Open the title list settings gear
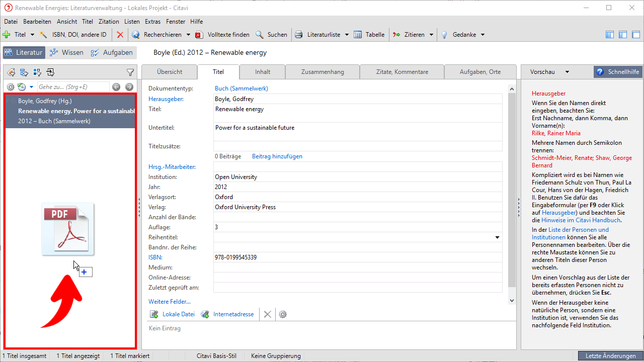Viewport: 644px width, 362px height. (11, 87)
